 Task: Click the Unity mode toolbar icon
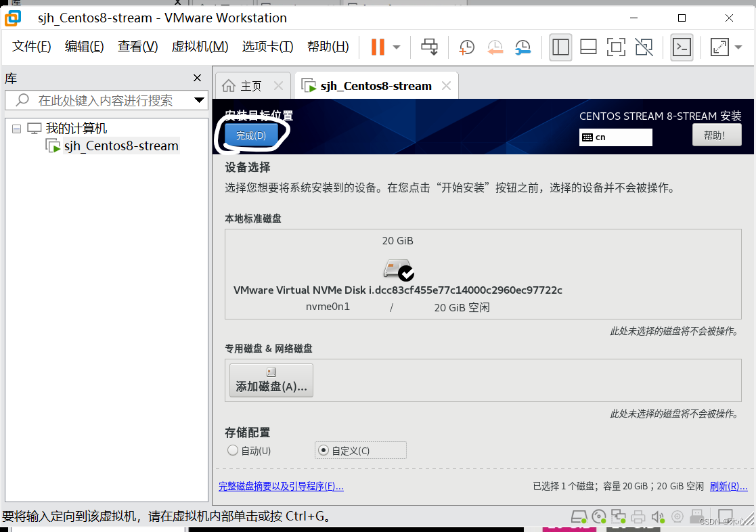[644, 47]
